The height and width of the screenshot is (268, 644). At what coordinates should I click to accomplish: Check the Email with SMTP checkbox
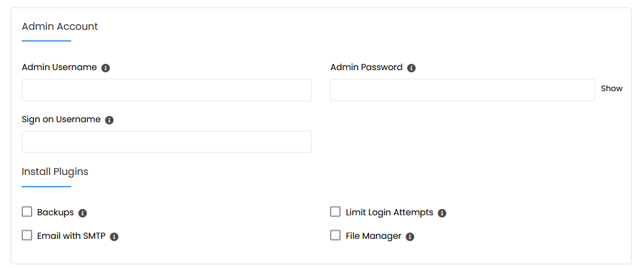[x=27, y=236]
